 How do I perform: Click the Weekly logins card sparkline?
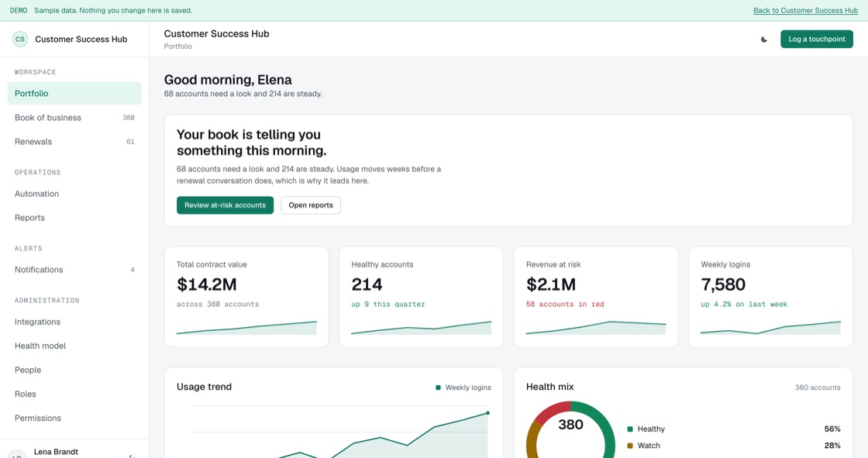tap(770, 327)
